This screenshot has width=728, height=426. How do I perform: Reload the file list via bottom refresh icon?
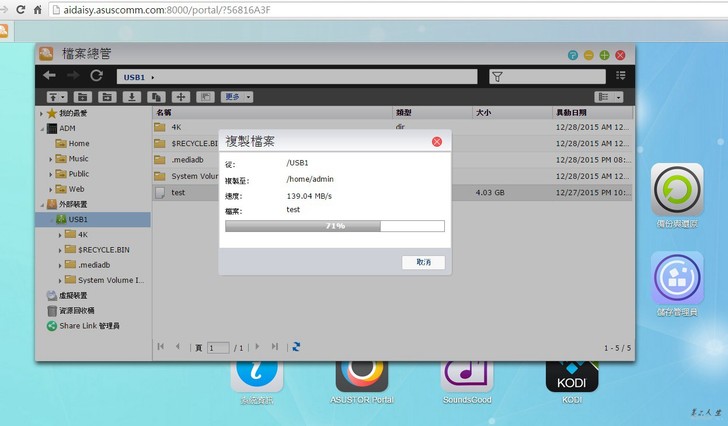(x=296, y=347)
